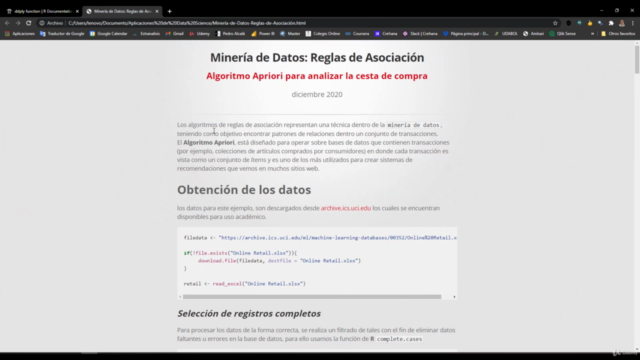Open the Power BI bookmark

pyautogui.click(x=263, y=34)
